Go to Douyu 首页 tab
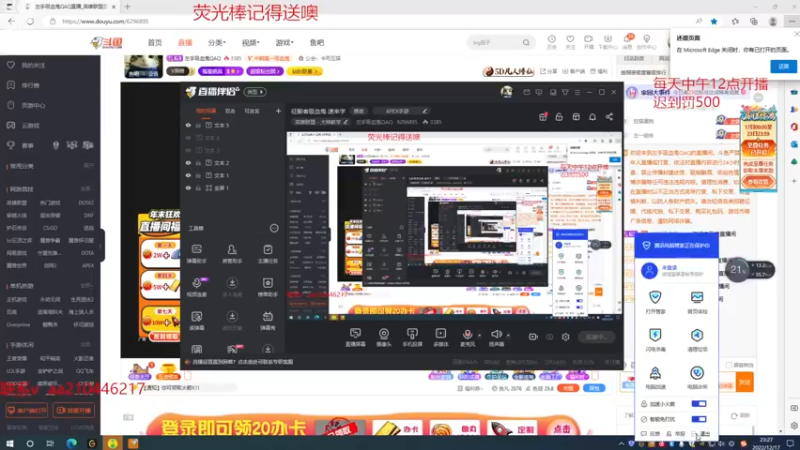This screenshot has height=450, width=800. click(155, 42)
